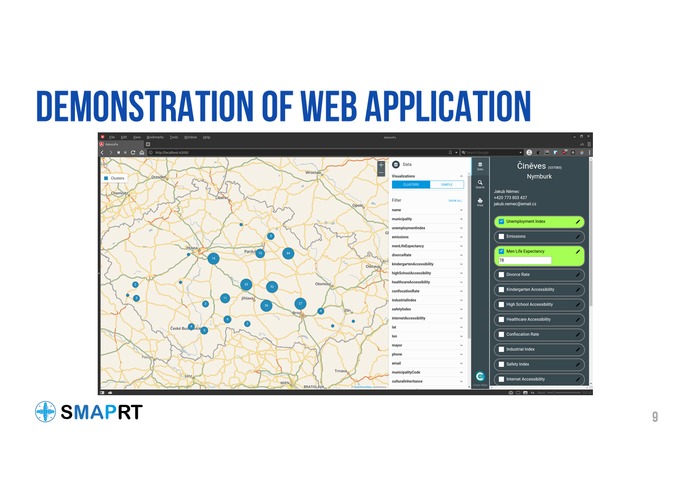Edit Men Life Expectancy with pencil icon
This screenshot has height=494, width=695.
[578, 252]
